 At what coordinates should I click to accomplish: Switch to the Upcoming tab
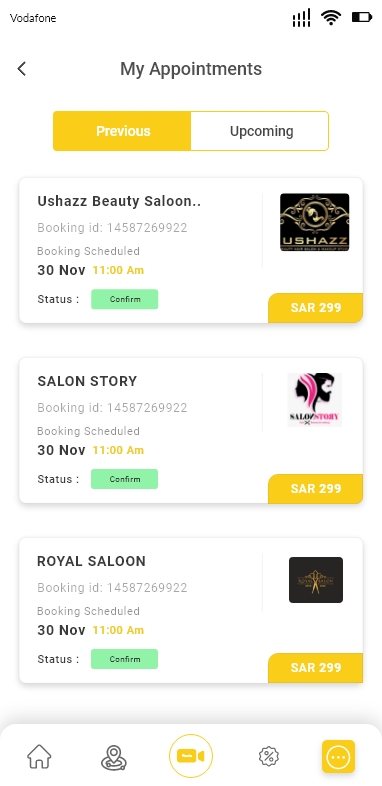point(260,131)
